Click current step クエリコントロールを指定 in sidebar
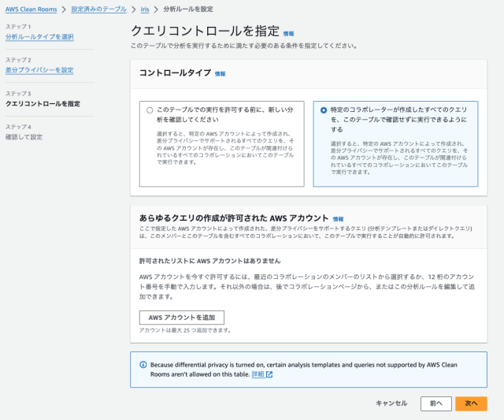 tap(43, 104)
